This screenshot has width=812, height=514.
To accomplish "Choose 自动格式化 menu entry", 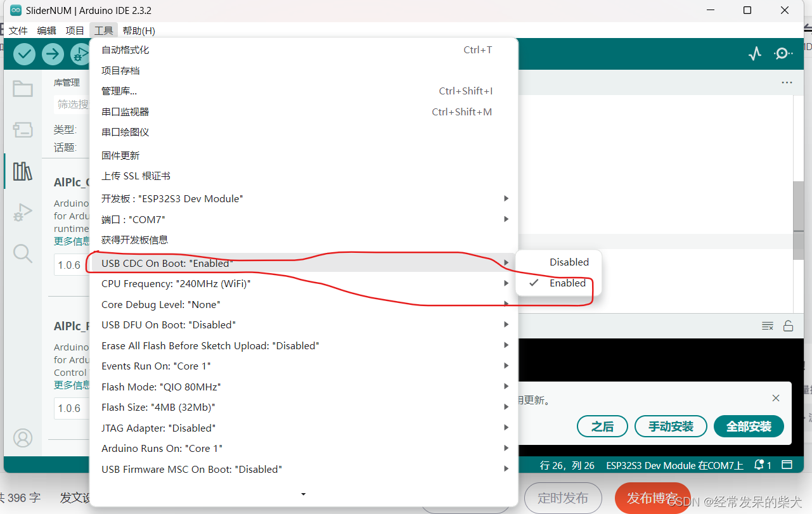I will click(x=304, y=49).
